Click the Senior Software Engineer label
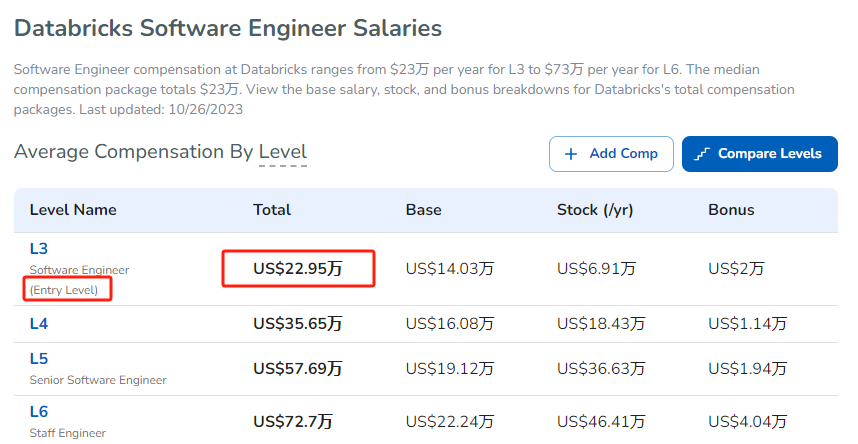Screen dimensions: 858x444 [x=98, y=380]
